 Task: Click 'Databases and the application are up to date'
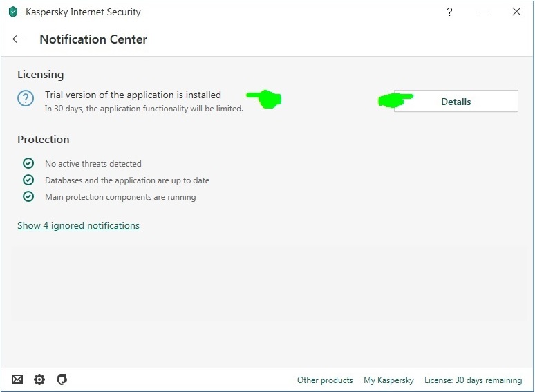tap(127, 180)
